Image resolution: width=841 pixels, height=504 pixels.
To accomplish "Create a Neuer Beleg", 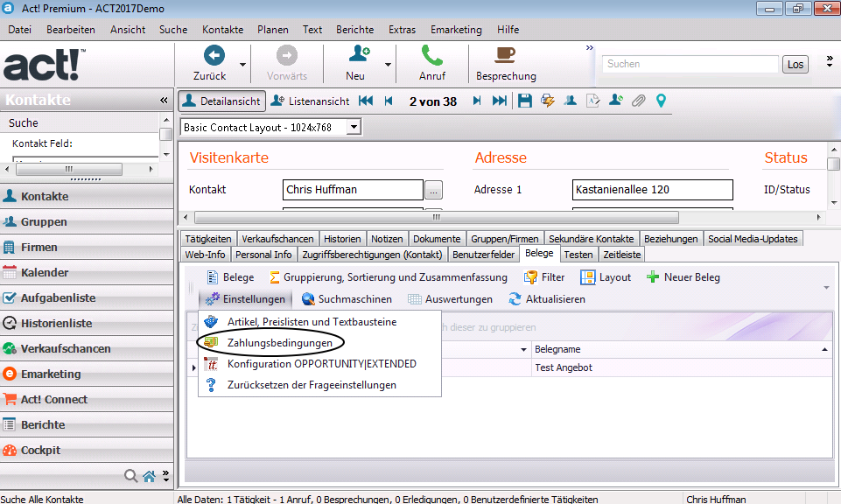I will [683, 277].
